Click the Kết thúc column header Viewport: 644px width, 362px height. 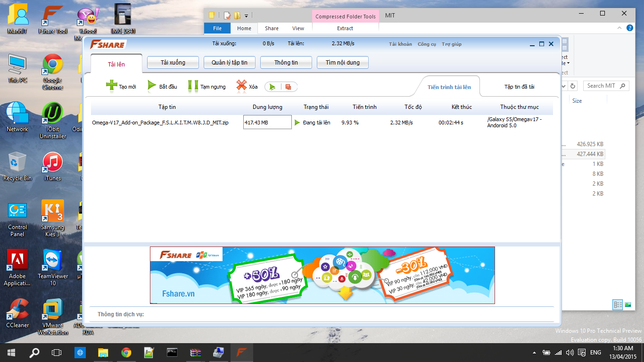tap(462, 107)
